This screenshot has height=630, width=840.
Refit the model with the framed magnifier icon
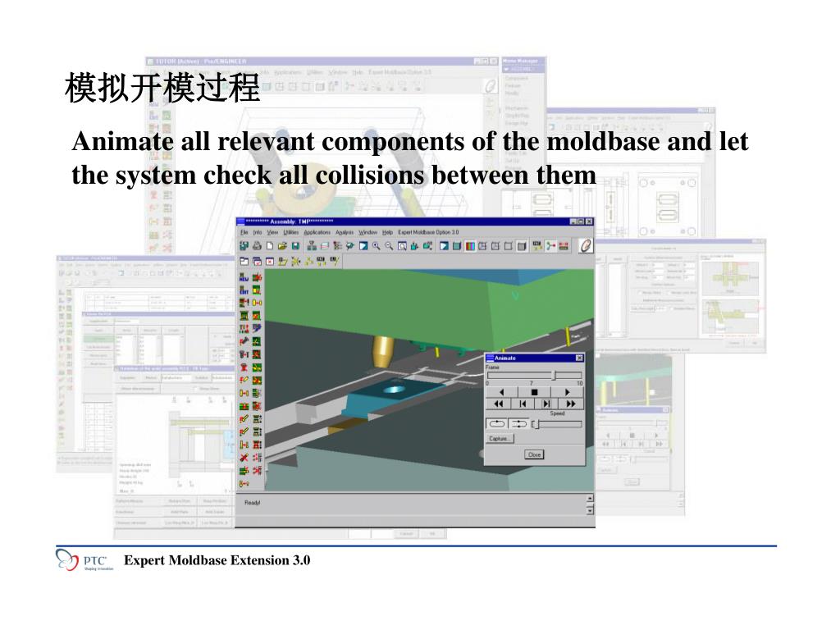(402, 246)
